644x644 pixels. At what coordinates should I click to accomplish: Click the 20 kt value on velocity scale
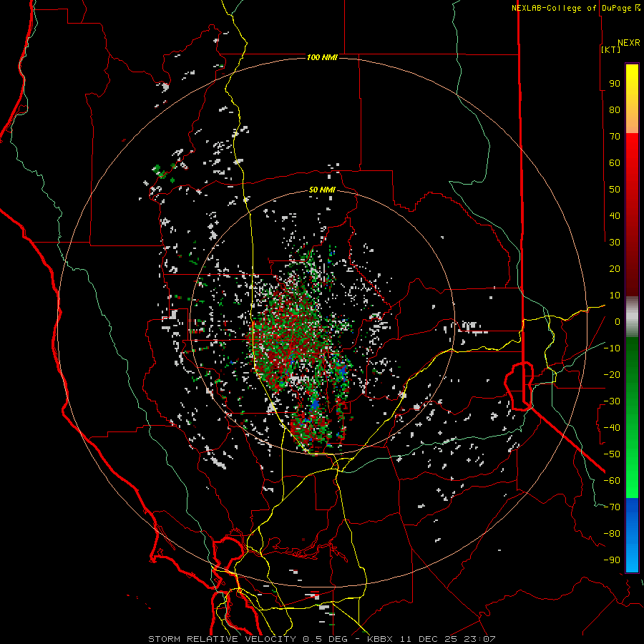click(615, 269)
